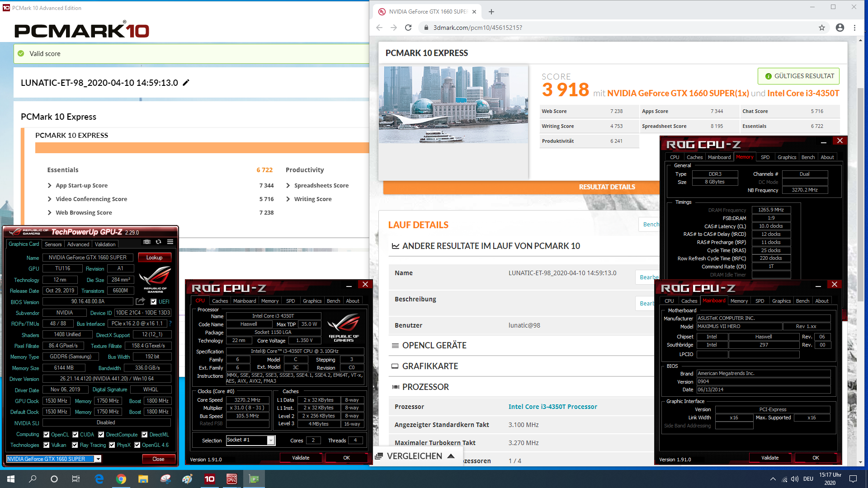Open Caches tab in CPU tab window

click(x=220, y=301)
